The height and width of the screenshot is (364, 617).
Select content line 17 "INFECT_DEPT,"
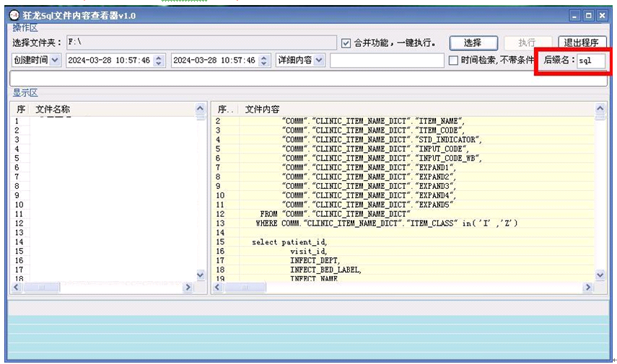point(403,260)
